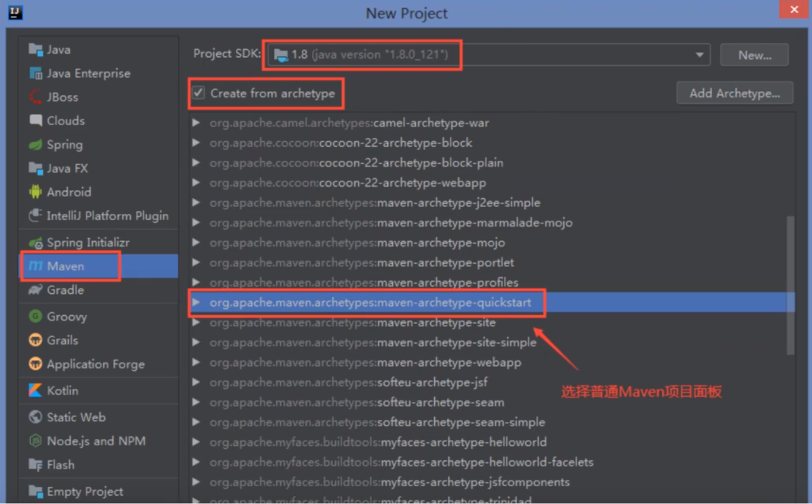Click the Kotlin icon
Screen dimensions: 812x504
tap(36, 391)
